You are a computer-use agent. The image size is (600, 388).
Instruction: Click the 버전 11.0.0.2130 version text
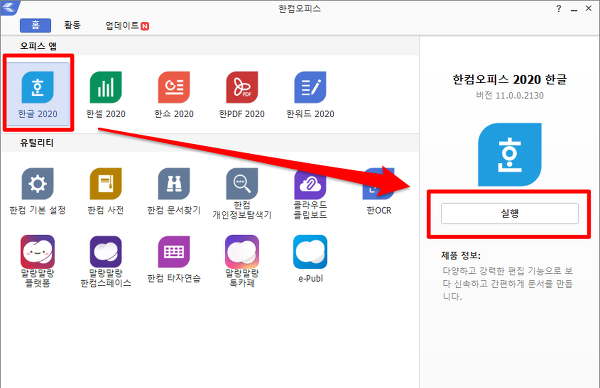pyautogui.click(x=510, y=95)
